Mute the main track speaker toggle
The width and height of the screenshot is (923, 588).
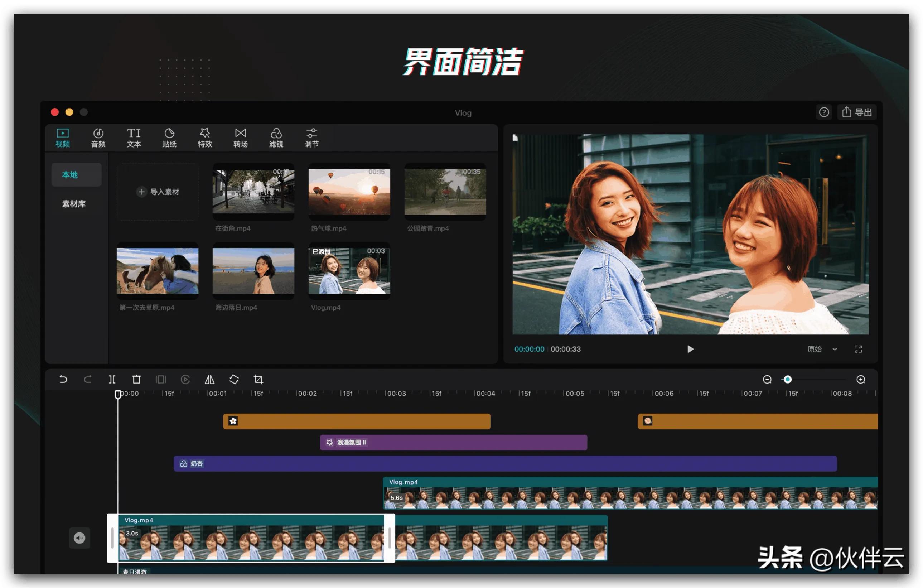79,538
